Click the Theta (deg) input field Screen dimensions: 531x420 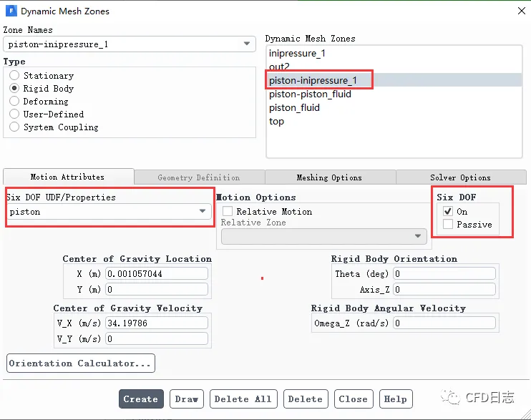pos(444,273)
